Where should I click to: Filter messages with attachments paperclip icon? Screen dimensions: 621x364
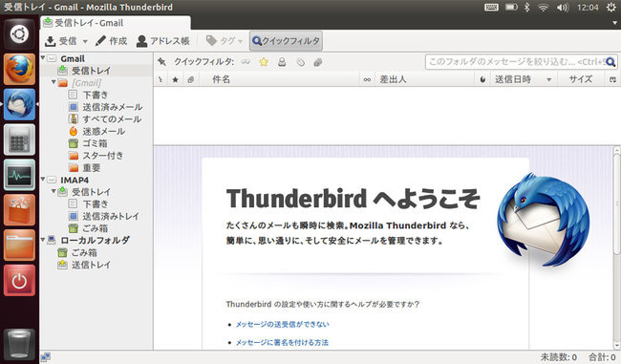(318, 62)
